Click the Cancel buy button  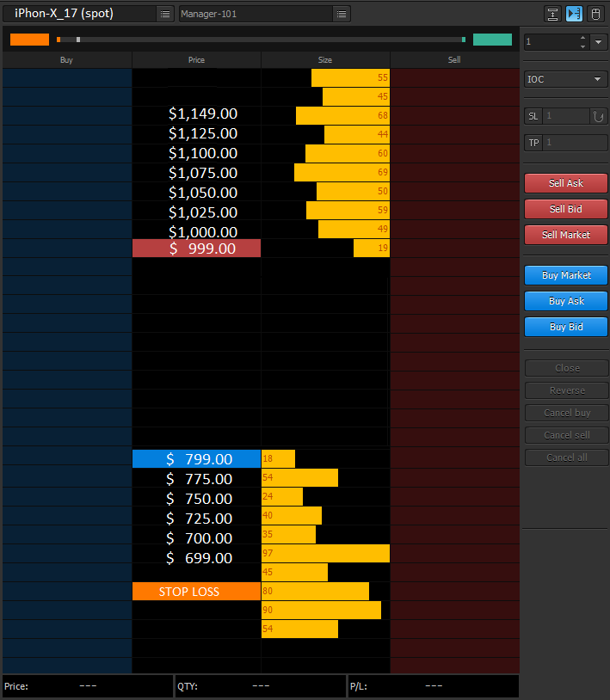567,413
